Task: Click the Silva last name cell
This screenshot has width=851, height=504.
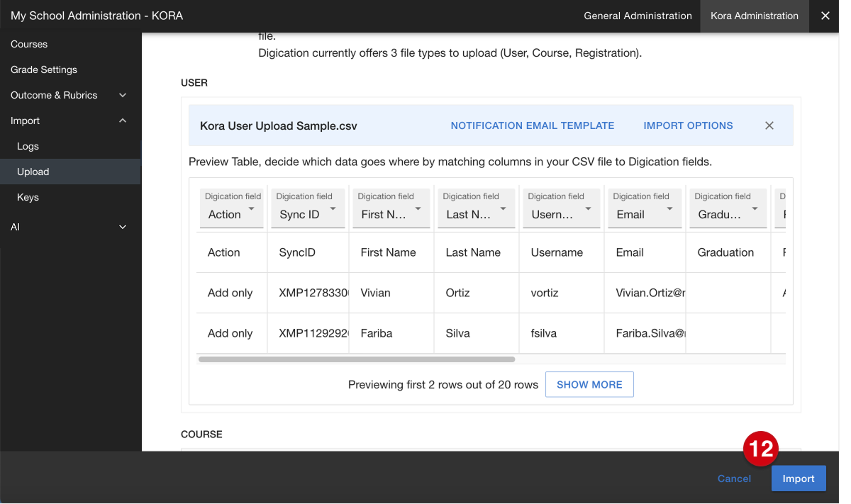Action: (x=477, y=333)
